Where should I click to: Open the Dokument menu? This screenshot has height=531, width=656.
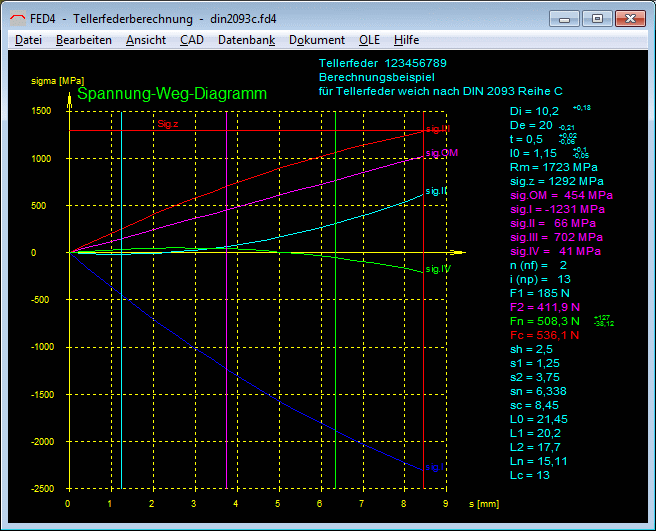316,40
